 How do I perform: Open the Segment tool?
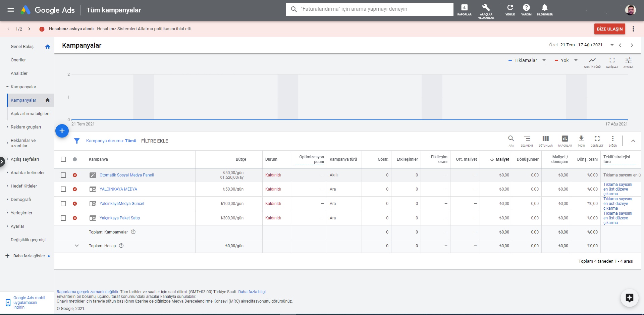[527, 141]
